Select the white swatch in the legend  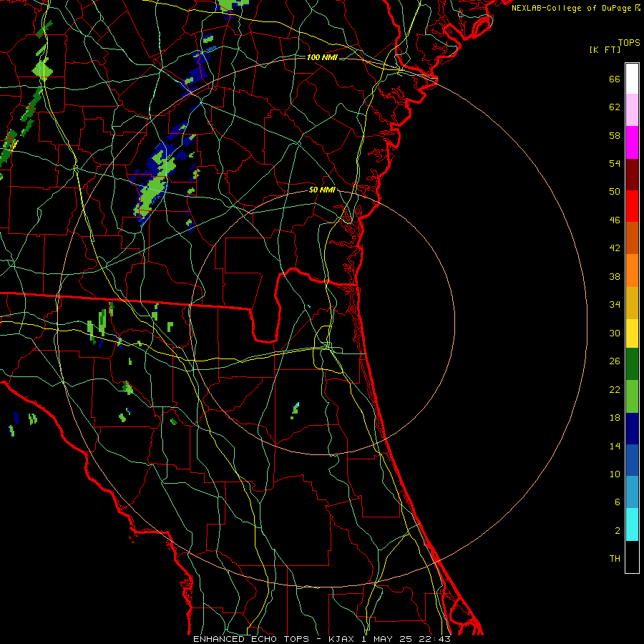coord(632,79)
